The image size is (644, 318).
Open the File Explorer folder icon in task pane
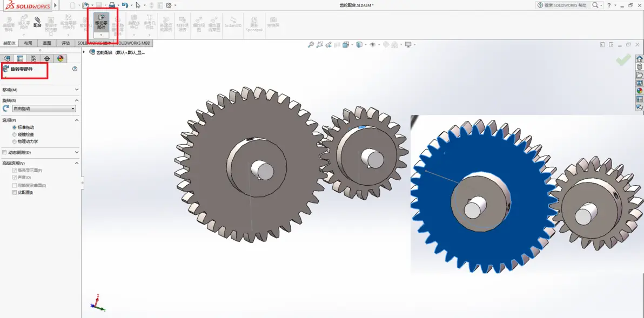pos(640,75)
